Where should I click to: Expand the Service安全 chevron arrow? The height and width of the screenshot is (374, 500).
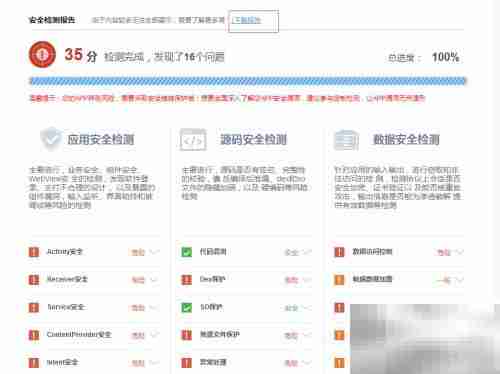[x=154, y=307]
